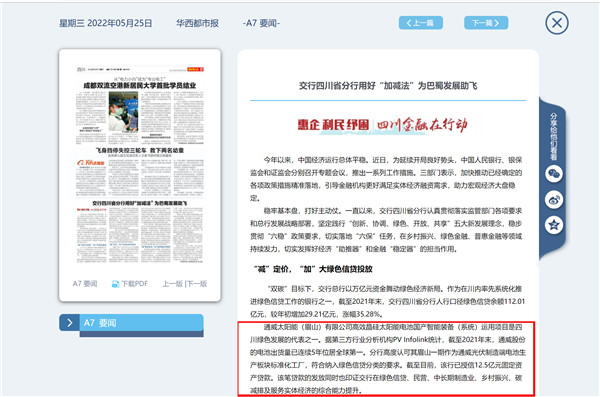Open previous page 上一版
600x397 pixels.
click(x=173, y=284)
